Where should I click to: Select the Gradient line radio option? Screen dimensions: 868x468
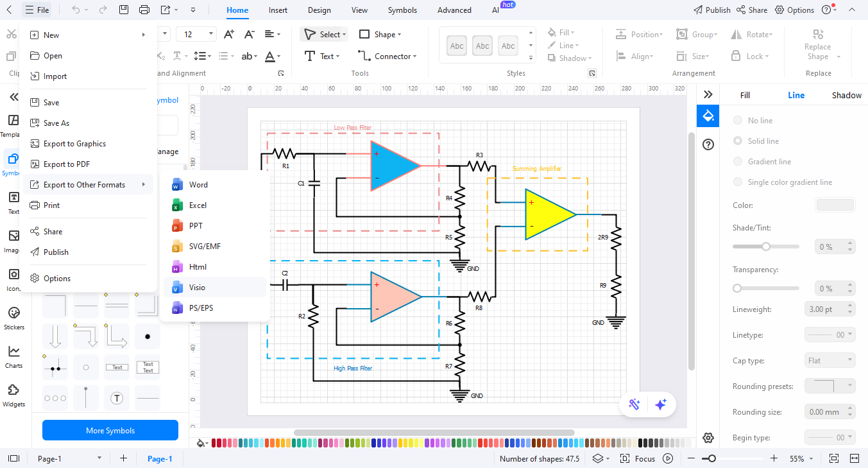coord(738,162)
